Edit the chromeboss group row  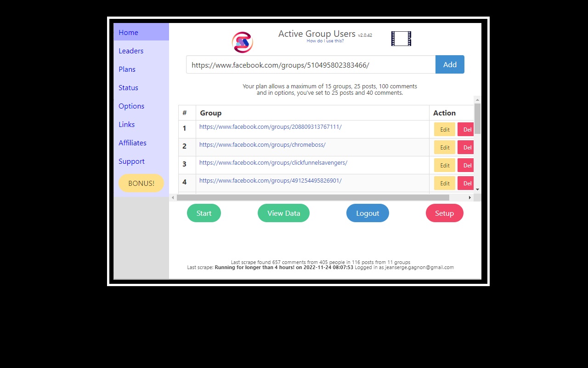445,147
